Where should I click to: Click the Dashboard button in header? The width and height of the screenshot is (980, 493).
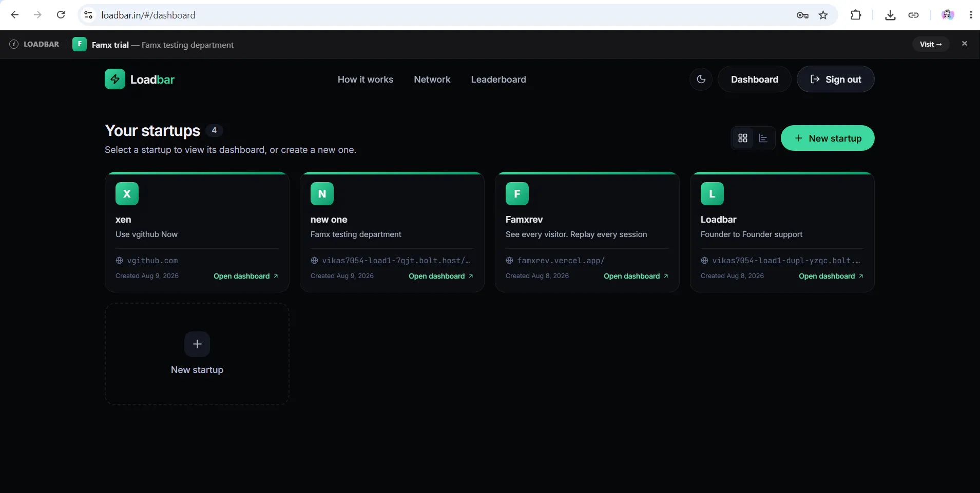coord(754,79)
